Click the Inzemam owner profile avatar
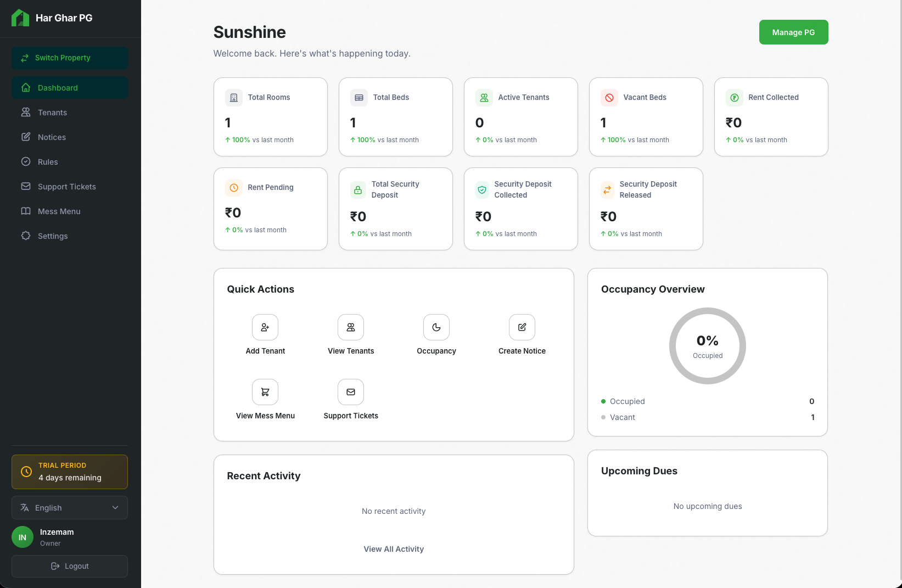Image resolution: width=902 pixels, height=588 pixels. tap(22, 537)
